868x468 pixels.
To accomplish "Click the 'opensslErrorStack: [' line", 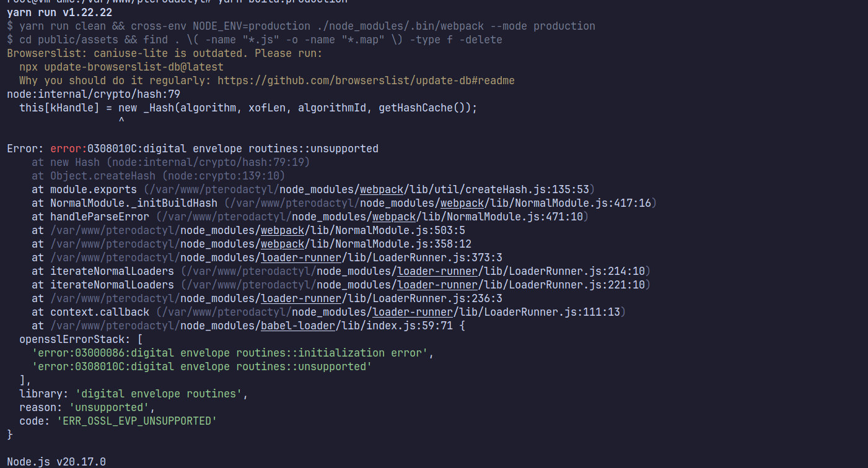I will [81, 339].
